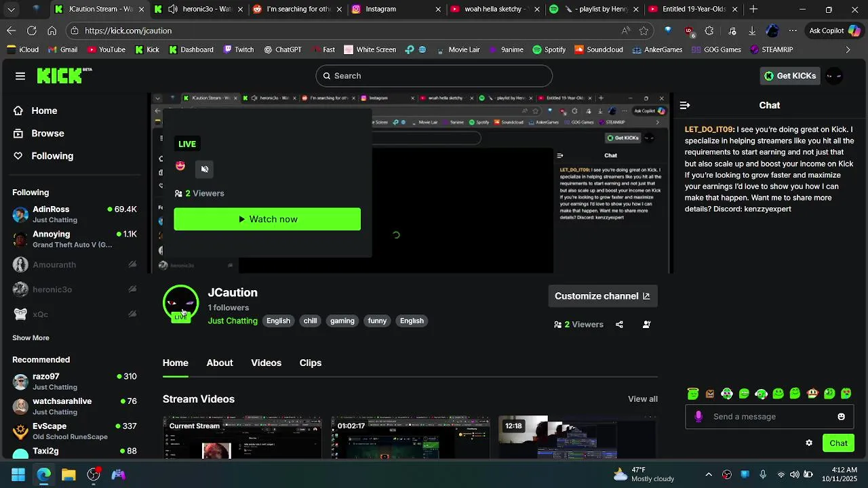
Task: Open browser downloads icon
Action: click(x=752, y=30)
